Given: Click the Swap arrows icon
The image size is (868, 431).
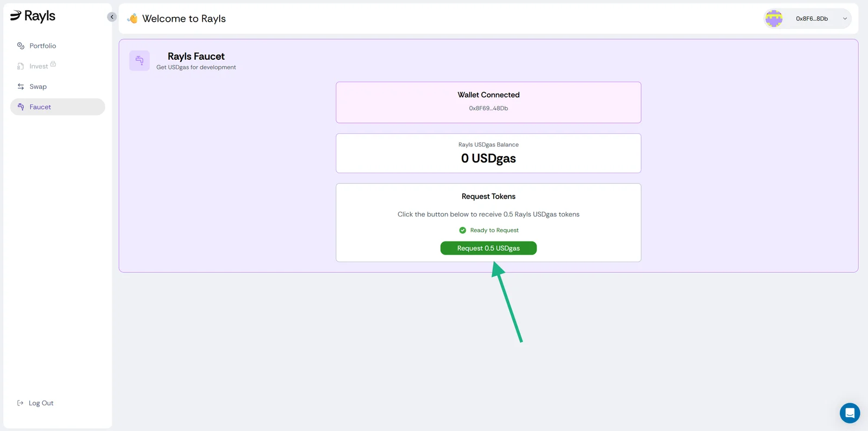Looking at the screenshot, I should (x=21, y=86).
